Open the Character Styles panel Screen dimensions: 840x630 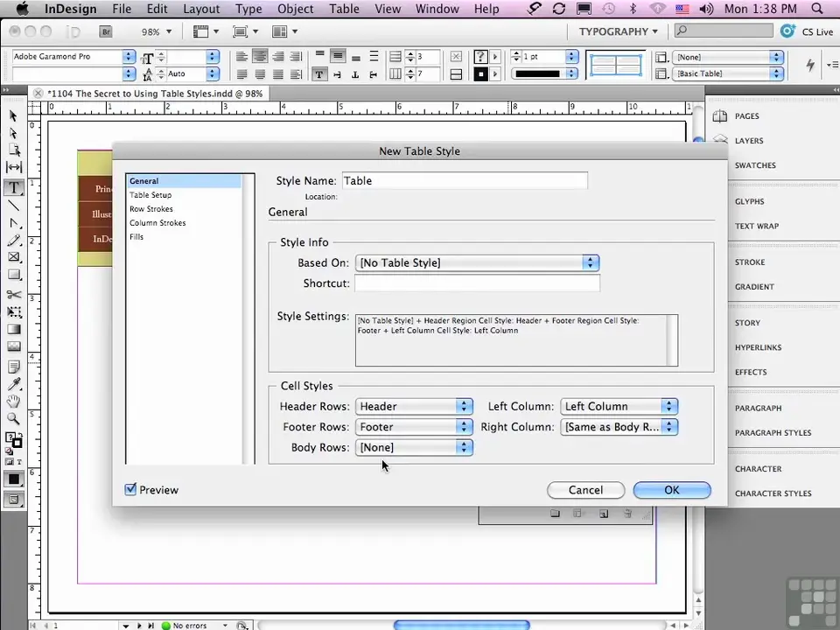773,493
